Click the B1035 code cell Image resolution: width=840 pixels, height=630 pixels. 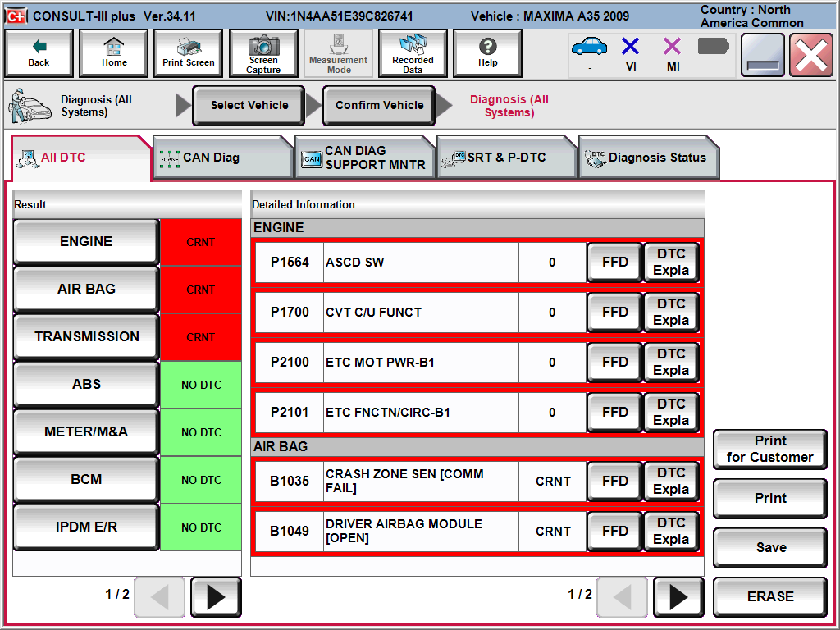(x=290, y=482)
